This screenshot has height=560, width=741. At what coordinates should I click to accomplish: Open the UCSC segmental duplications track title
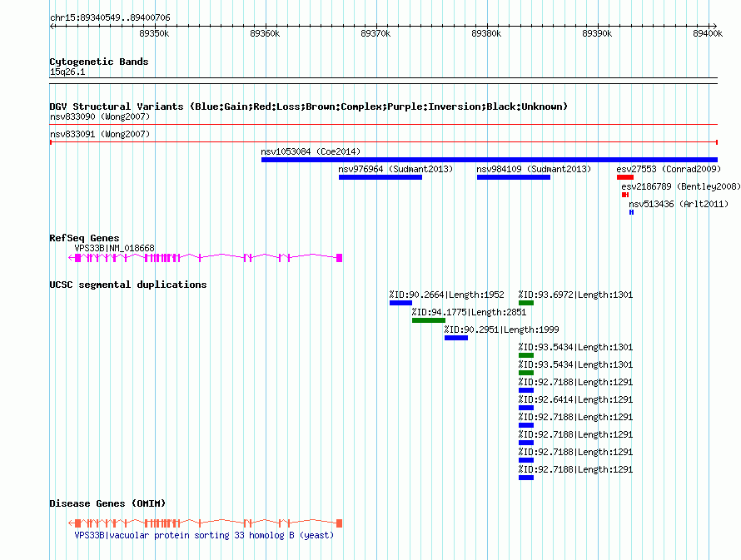(128, 285)
